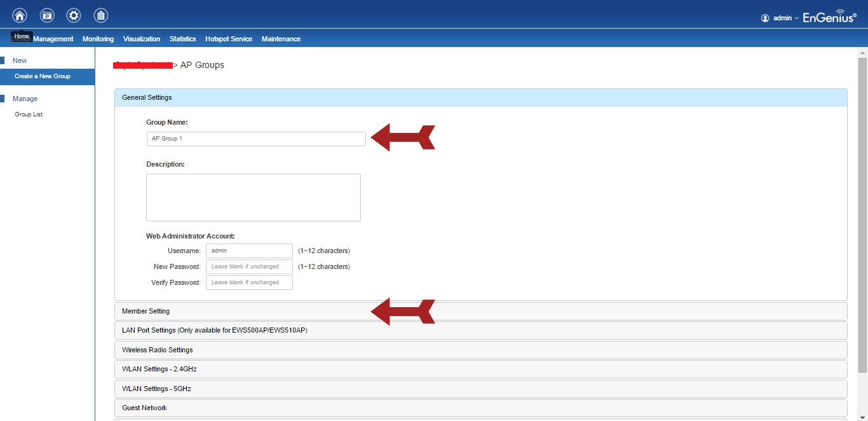Click the Group Name input field
Viewport: 868px width, 421px height.
tap(255, 139)
